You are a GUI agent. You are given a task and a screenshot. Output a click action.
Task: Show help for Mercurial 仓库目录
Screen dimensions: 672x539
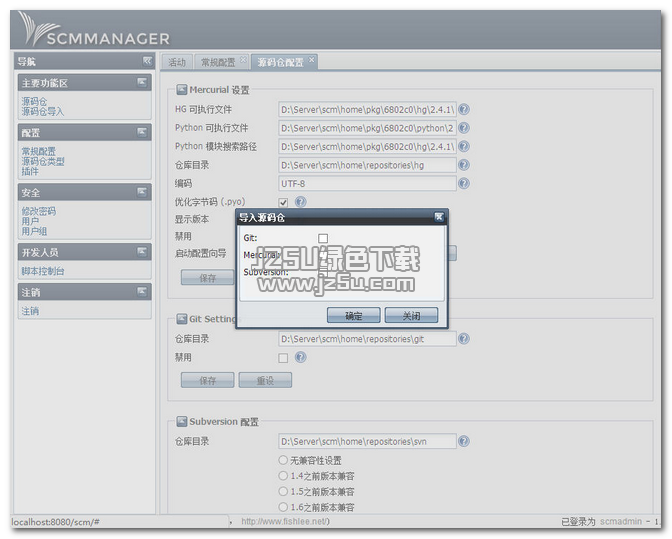(464, 165)
